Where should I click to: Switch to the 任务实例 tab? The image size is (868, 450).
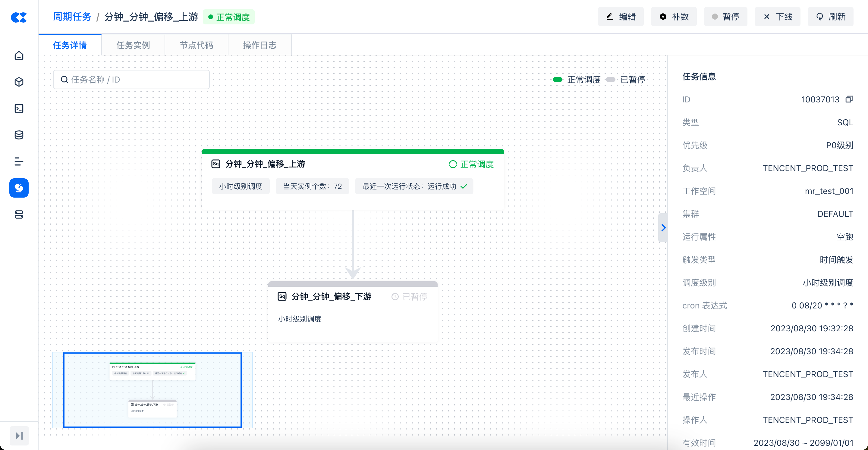tap(133, 45)
